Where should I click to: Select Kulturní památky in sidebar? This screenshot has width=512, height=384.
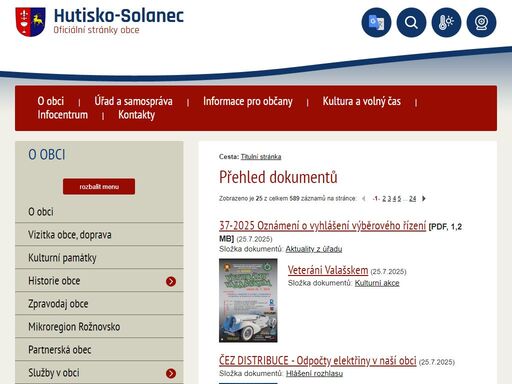pyautogui.click(x=99, y=258)
